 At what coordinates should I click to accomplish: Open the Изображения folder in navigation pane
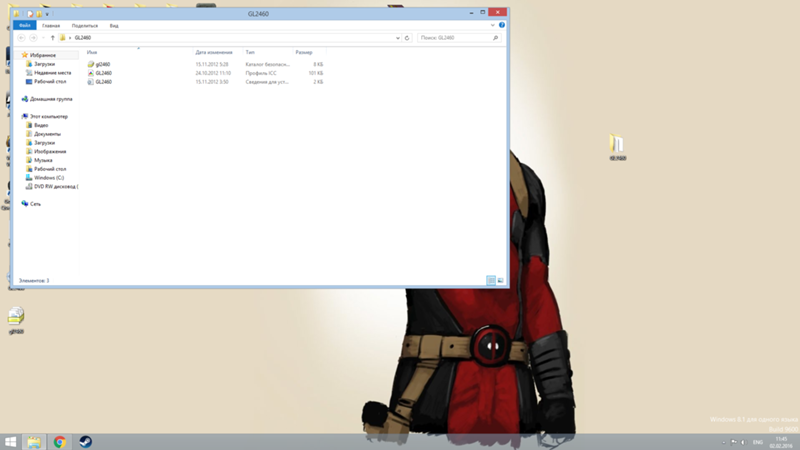tap(50, 152)
